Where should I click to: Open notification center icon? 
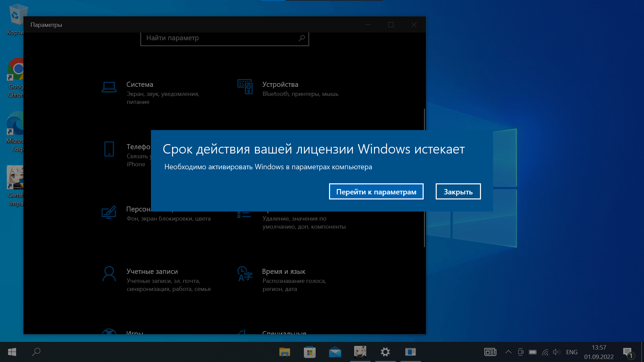pyautogui.click(x=628, y=352)
